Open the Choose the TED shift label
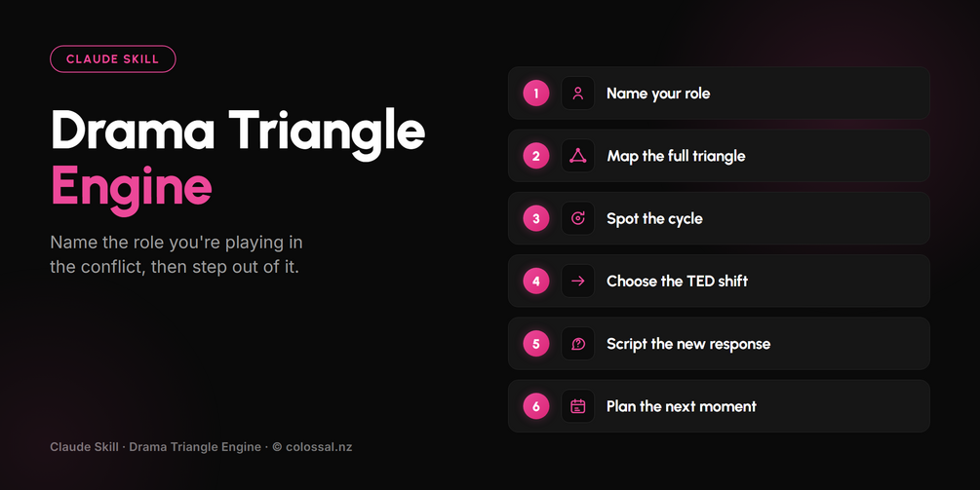The height and width of the screenshot is (490, 980). click(677, 281)
